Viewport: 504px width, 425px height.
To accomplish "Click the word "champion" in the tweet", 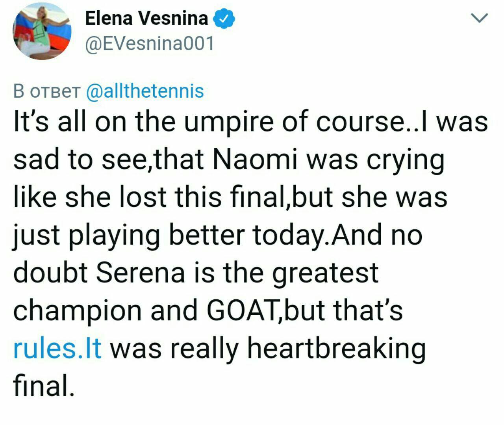I will tap(77, 311).
